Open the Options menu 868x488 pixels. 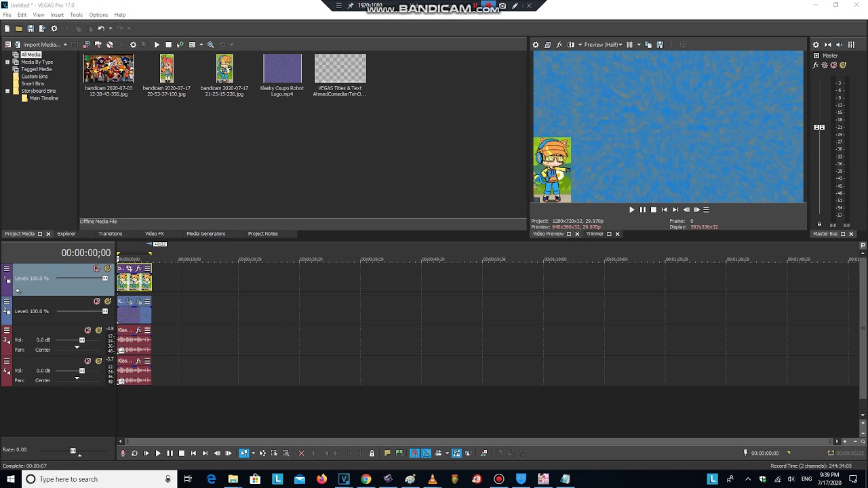pyautogui.click(x=98, y=15)
